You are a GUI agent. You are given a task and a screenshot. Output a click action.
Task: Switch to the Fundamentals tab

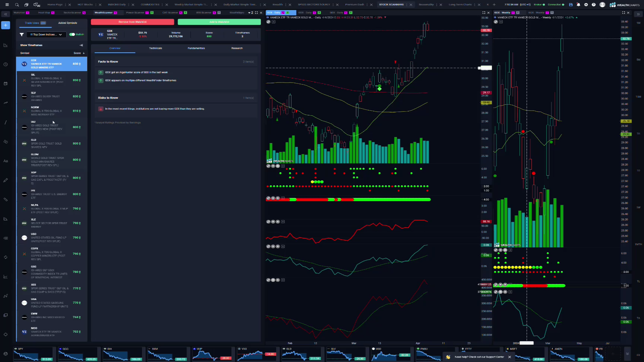pyautogui.click(x=196, y=48)
